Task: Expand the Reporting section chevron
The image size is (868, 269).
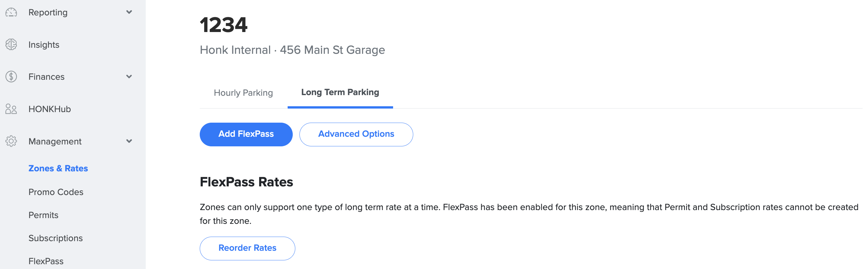Action: click(129, 12)
